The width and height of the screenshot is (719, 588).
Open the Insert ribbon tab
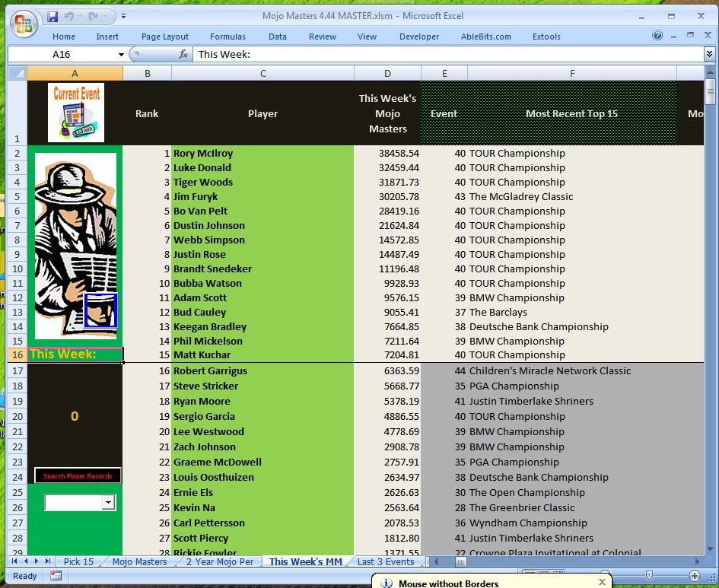[x=107, y=37]
